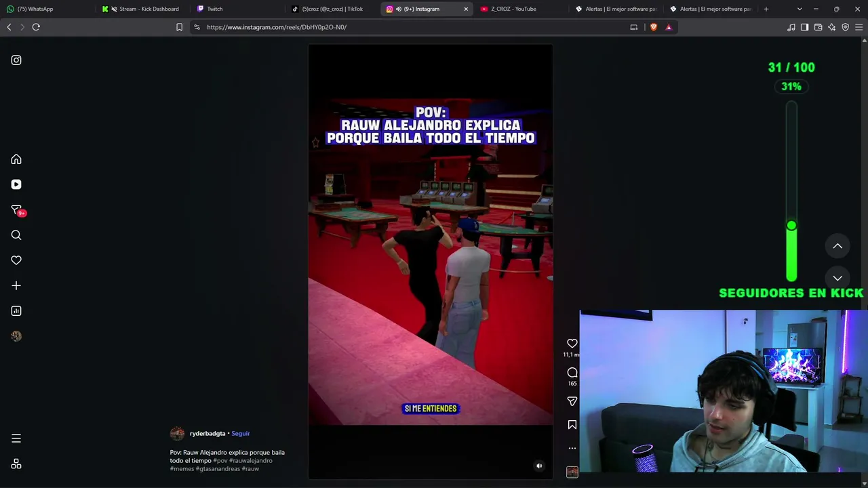Viewport: 868px width, 488px height.
Task: Open the Instagram logo home link
Action: click(16, 60)
